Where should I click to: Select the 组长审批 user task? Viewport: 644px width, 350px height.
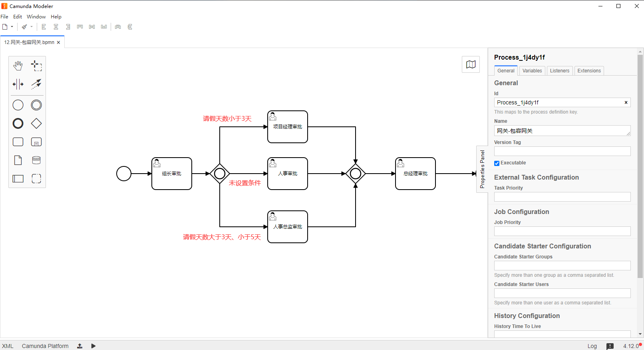(x=172, y=174)
